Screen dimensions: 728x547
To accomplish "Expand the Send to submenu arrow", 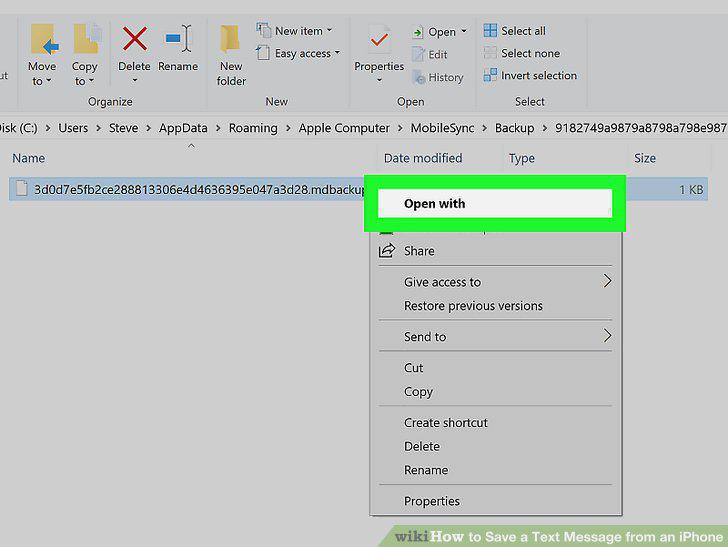I will [607, 336].
